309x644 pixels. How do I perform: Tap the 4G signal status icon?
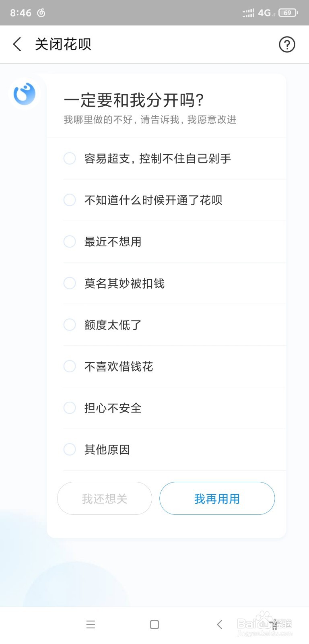264,13
